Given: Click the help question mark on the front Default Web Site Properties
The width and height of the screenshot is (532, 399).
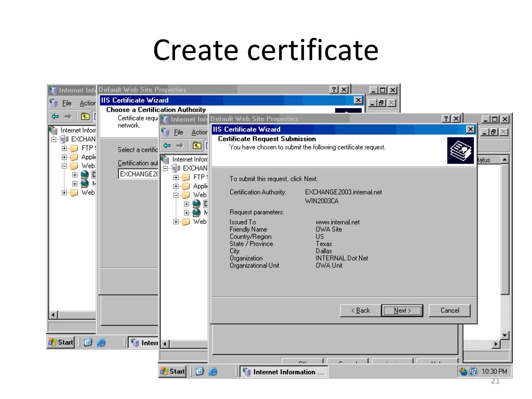Looking at the screenshot, I should (x=446, y=119).
